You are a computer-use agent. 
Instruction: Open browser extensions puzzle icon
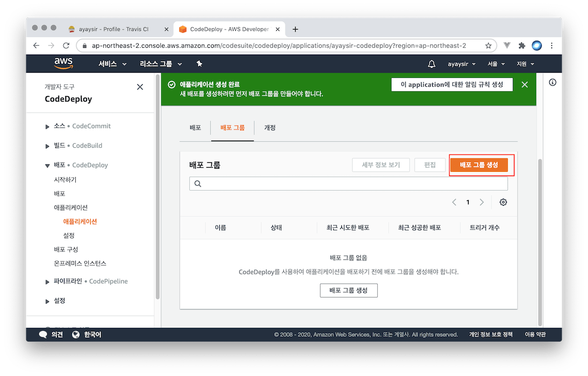[521, 46]
